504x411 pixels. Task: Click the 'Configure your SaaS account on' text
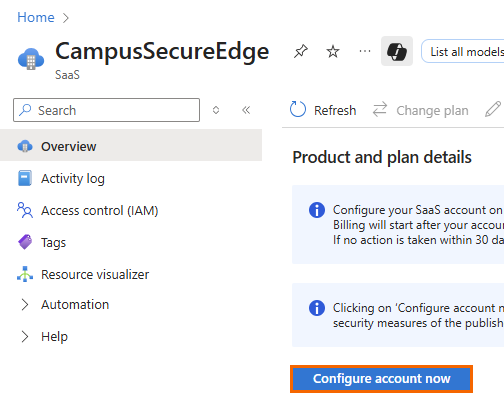(417, 210)
